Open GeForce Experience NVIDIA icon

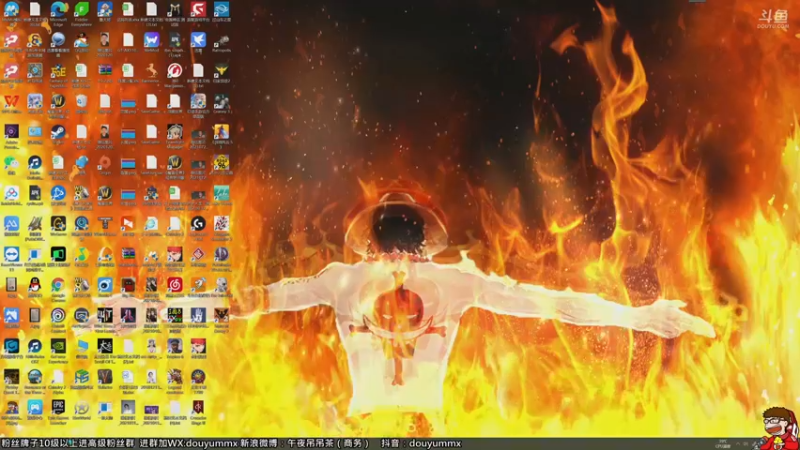tap(58, 346)
